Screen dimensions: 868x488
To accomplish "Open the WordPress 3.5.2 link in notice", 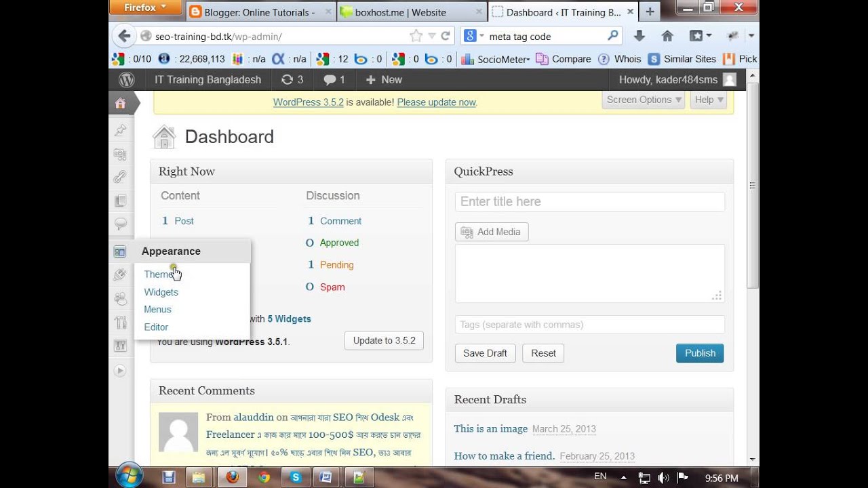I will click(x=309, y=102).
